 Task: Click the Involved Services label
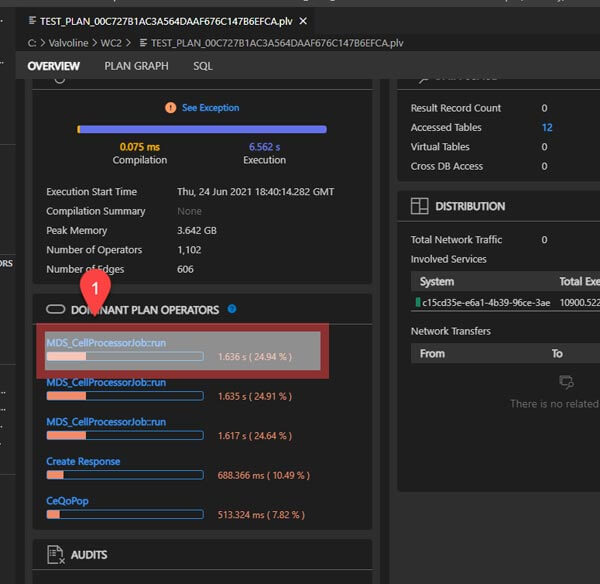(448, 259)
